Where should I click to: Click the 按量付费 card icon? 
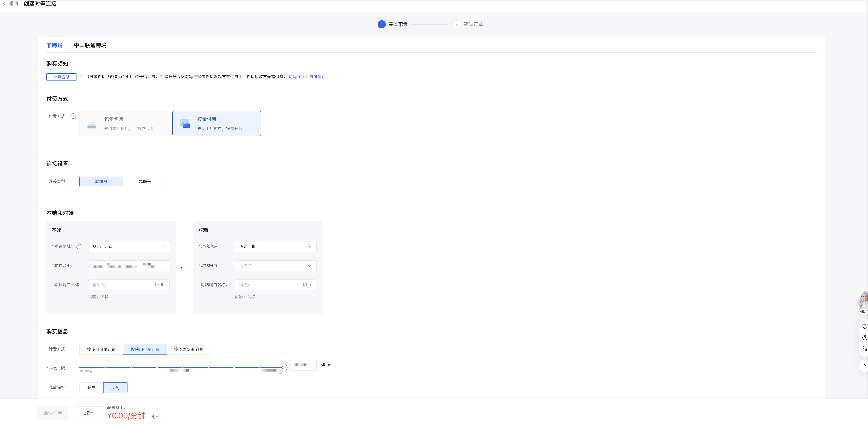(x=185, y=124)
